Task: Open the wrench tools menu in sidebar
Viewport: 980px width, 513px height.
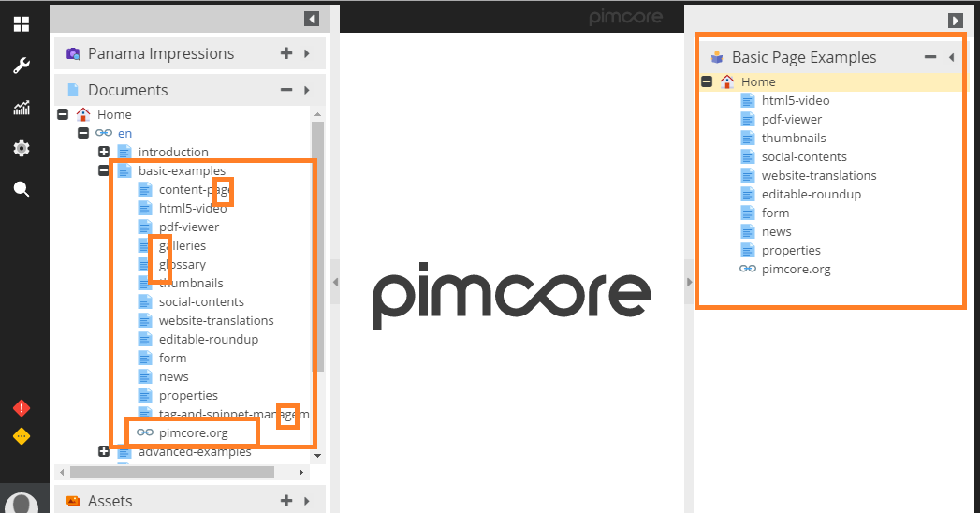Action: pos(21,66)
